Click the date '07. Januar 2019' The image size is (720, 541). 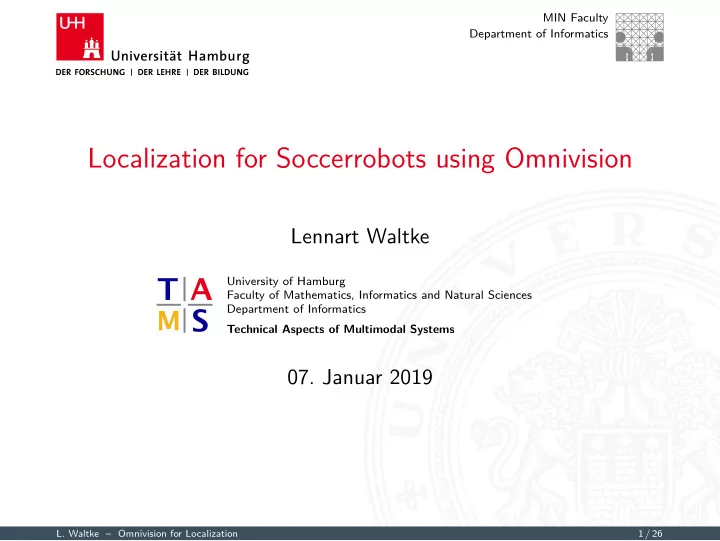pyautogui.click(x=360, y=378)
